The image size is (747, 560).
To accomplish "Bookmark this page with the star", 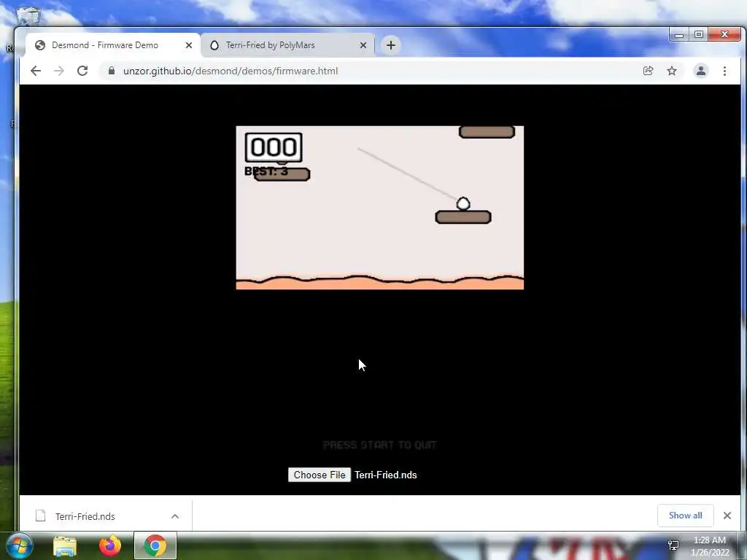I will (672, 71).
